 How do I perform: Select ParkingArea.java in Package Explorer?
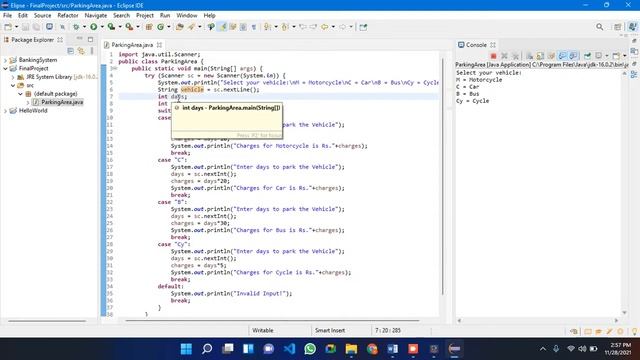62,102
